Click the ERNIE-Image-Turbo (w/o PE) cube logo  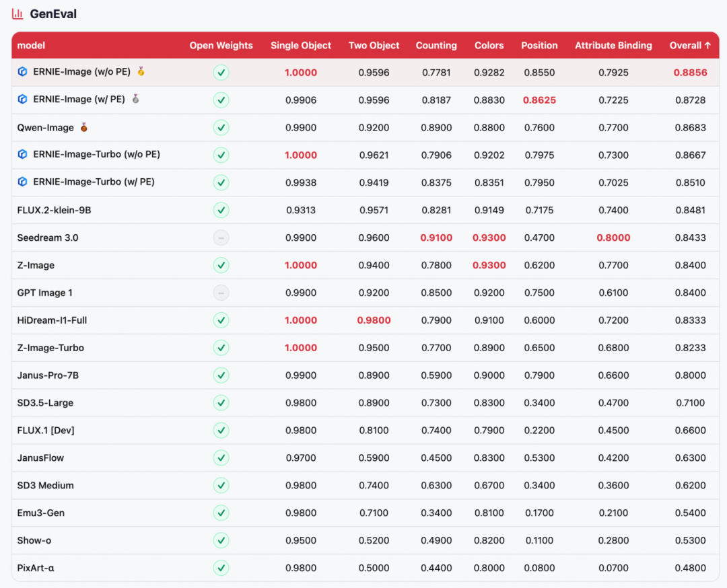pyautogui.click(x=22, y=155)
